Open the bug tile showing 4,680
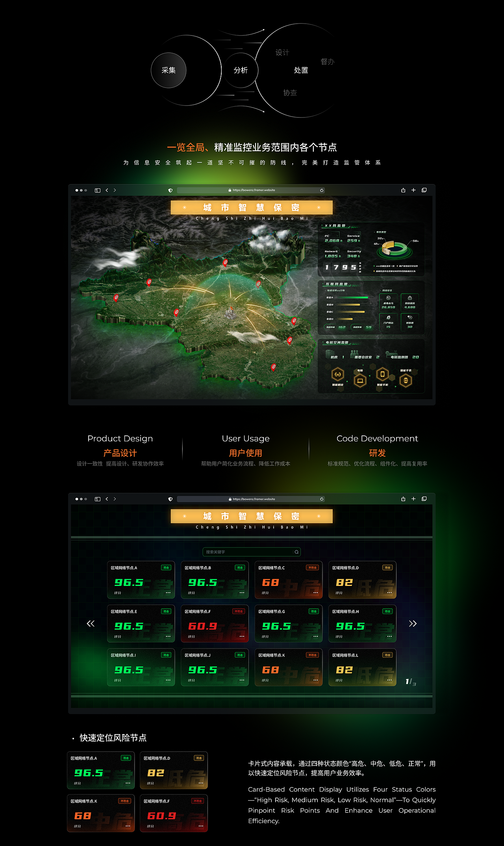Viewport: 504px width, 846px height. (x=410, y=302)
